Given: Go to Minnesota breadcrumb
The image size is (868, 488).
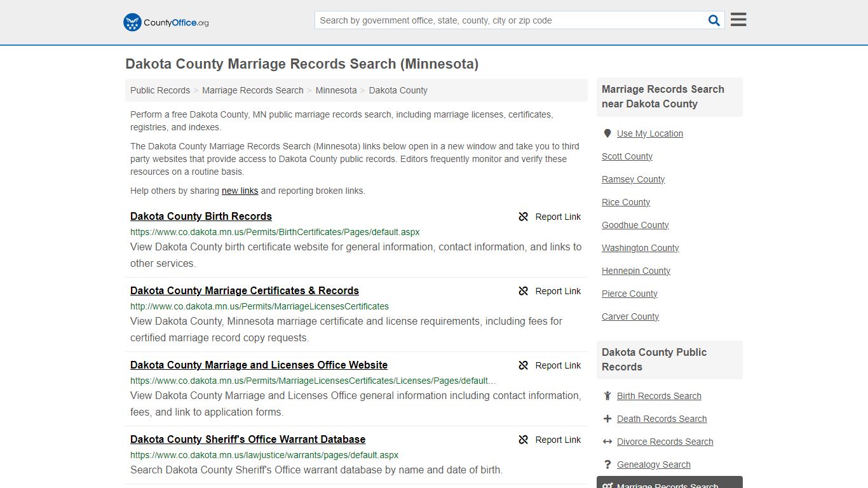Looking at the screenshot, I should tap(336, 90).
